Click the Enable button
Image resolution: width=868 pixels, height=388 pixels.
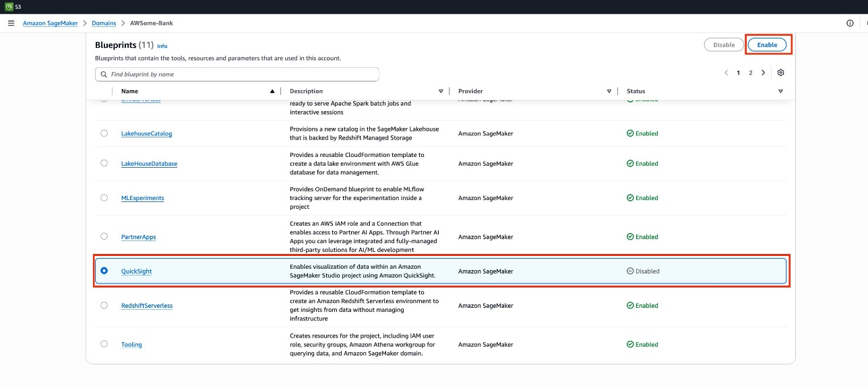[767, 45]
